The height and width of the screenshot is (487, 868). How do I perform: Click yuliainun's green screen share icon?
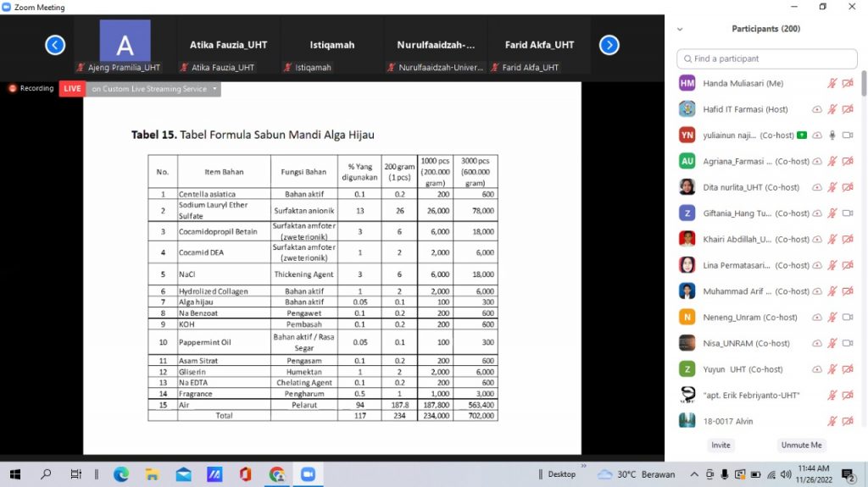pyautogui.click(x=802, y=135)
